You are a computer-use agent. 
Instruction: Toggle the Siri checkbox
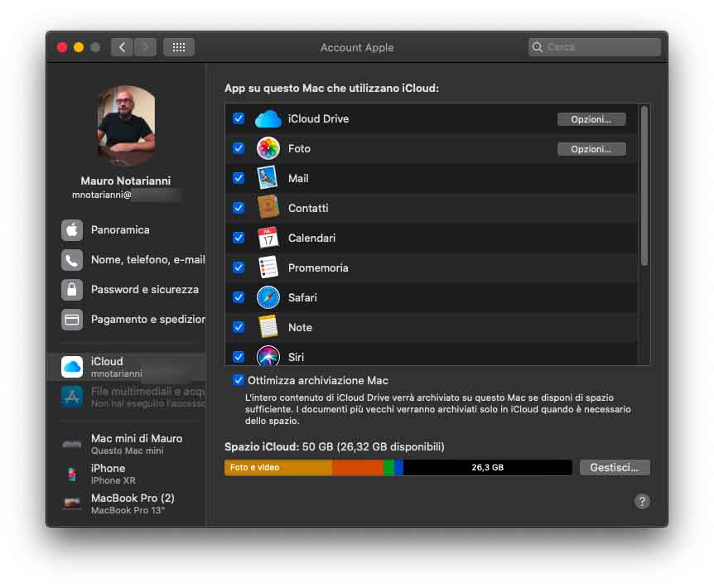tap(239, 357)
